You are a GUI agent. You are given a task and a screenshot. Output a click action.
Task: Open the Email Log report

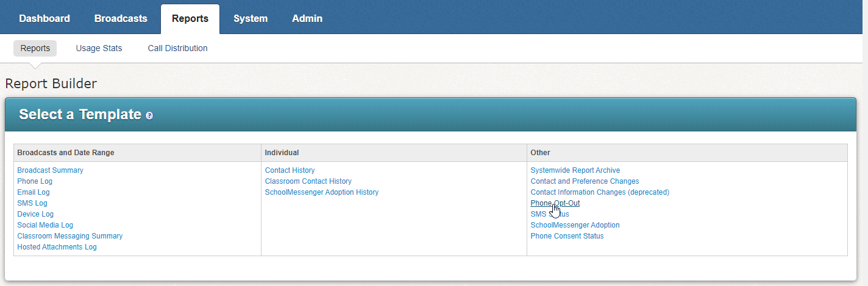[x=34, y=192]
